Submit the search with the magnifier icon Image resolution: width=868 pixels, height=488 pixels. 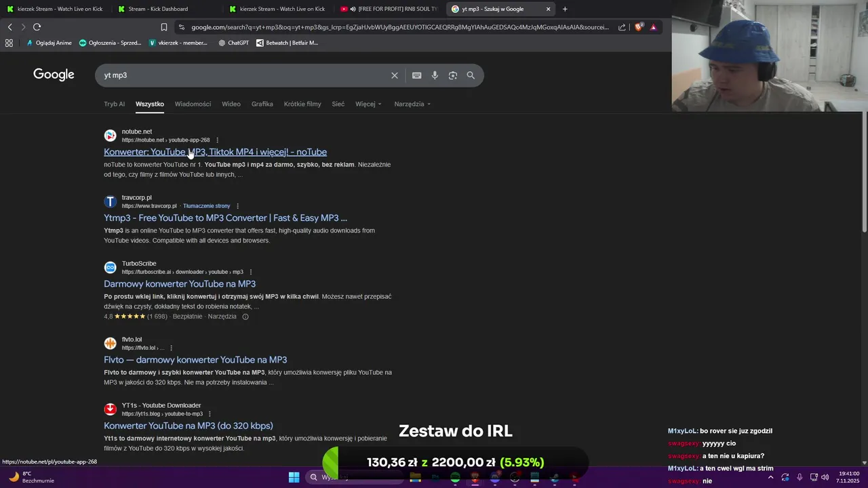click(471, 75)
